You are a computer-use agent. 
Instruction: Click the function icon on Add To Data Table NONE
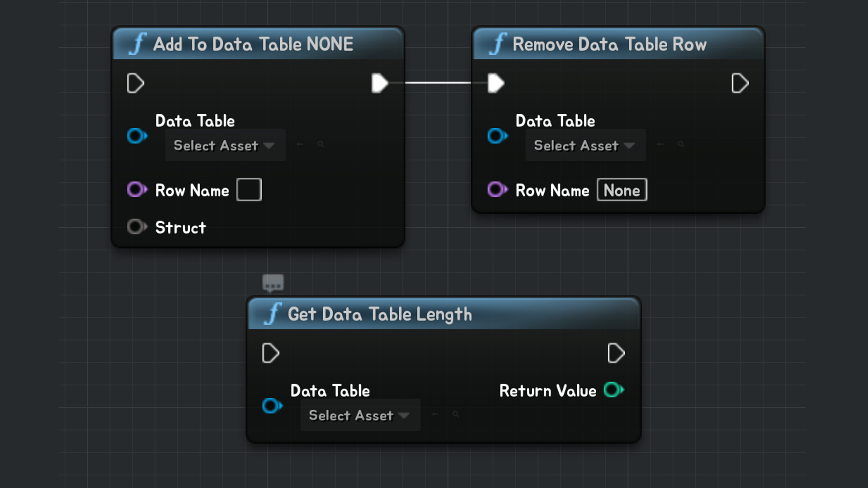(x=138, y=43)
